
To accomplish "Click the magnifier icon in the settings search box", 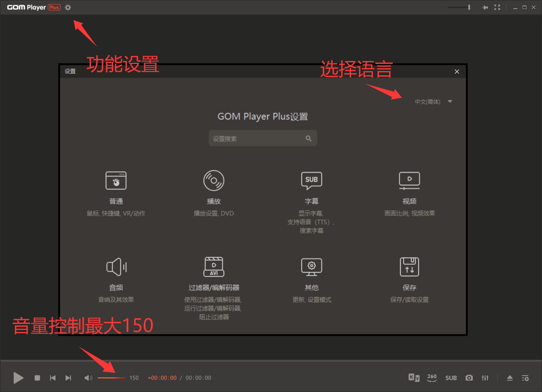I will (x=308, y=139).
